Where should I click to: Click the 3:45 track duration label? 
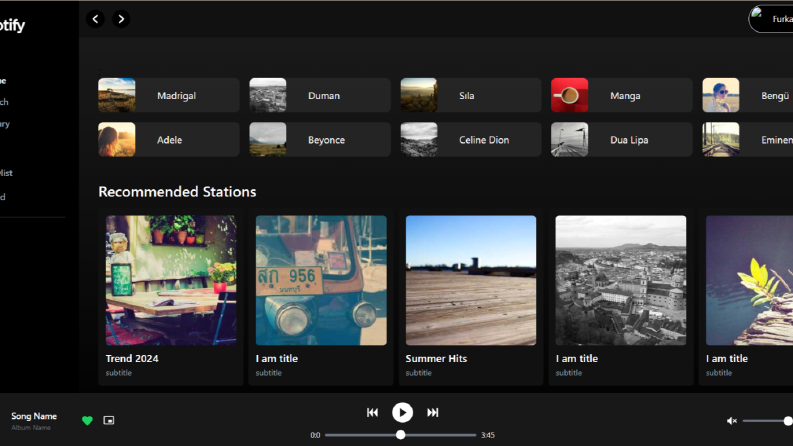point(488,435)
